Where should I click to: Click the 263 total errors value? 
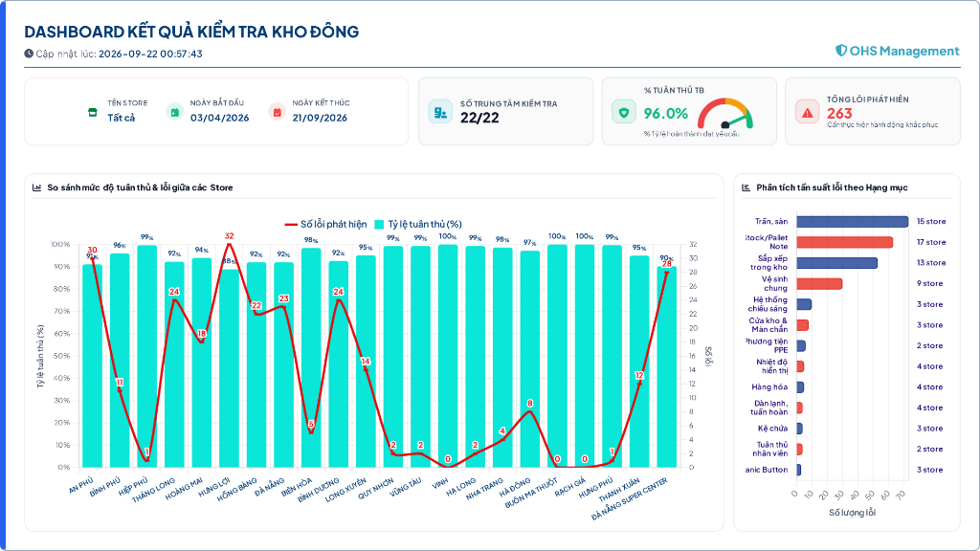tap(839, 113)
